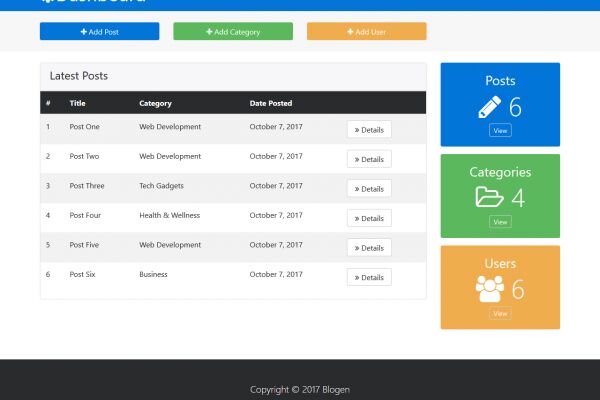Click Post Five's 'Web Development' category
The height and width of the screenshot is (400, 600).
coord(170,245)
